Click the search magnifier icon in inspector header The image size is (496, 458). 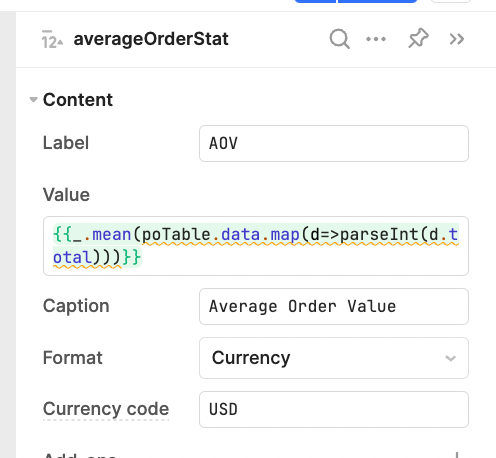pos(339,39)
